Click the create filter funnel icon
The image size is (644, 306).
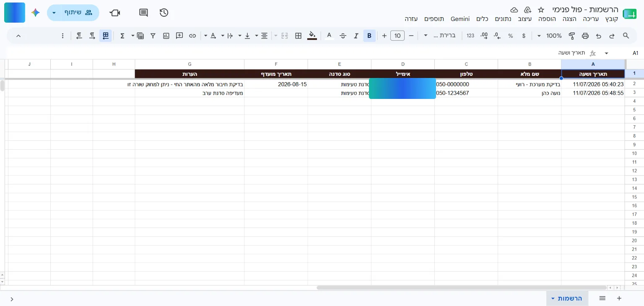coord(153,36)
